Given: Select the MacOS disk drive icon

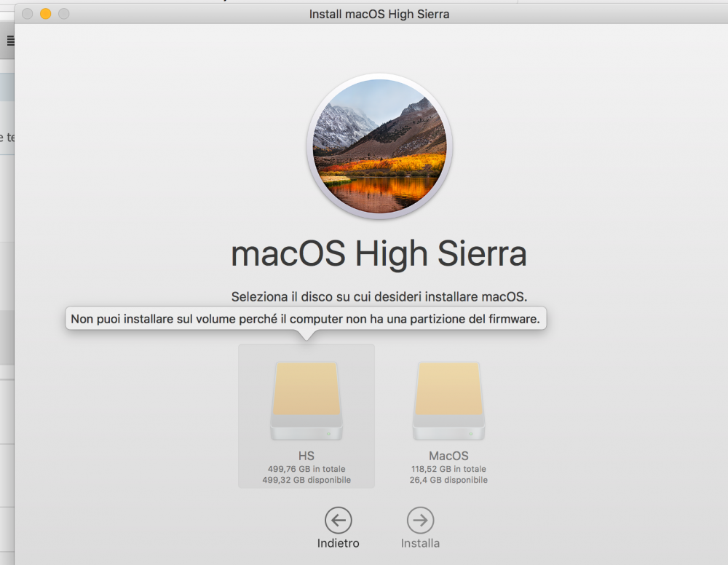Looking at the screenshot, I should (448, 400).
